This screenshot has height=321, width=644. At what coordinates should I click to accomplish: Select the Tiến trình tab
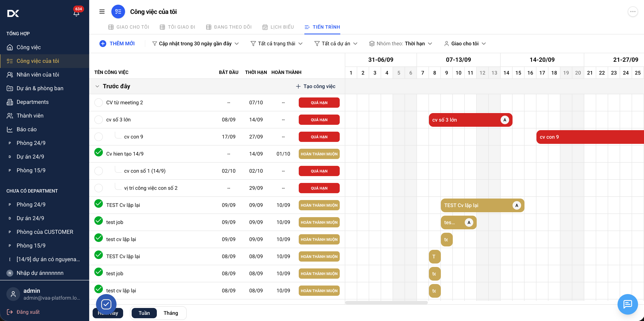[x=322, y=27]
